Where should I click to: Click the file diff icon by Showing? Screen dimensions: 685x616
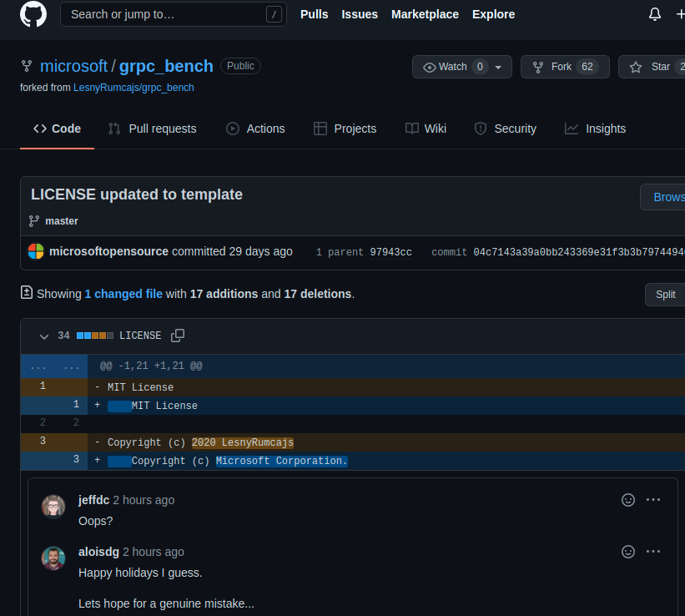point(27,292)
